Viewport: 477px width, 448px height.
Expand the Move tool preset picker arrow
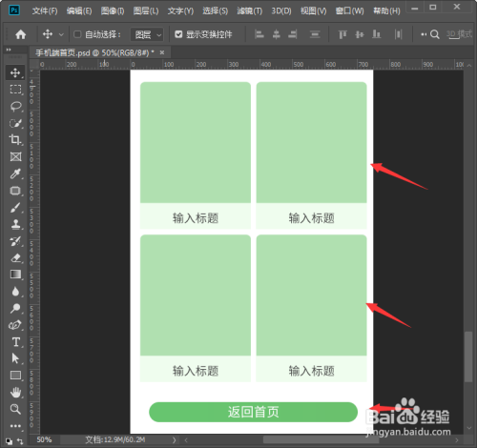tap(61, 34)
